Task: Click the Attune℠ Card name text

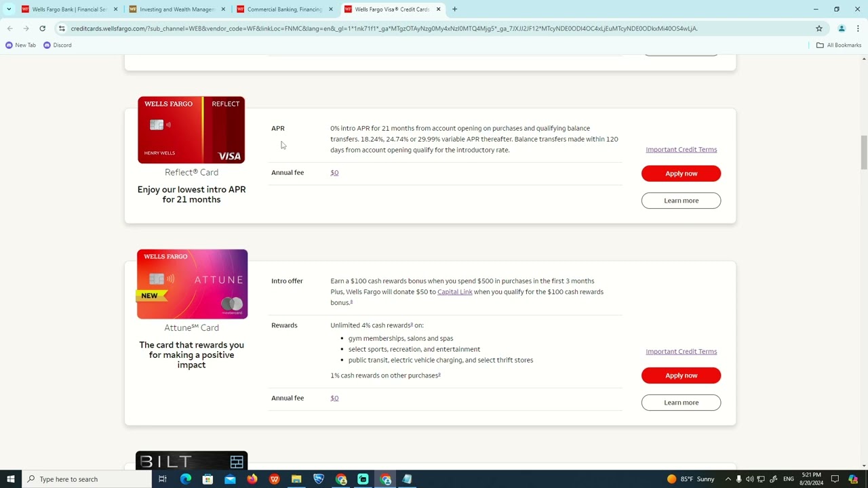Action: tap(191, 327)
